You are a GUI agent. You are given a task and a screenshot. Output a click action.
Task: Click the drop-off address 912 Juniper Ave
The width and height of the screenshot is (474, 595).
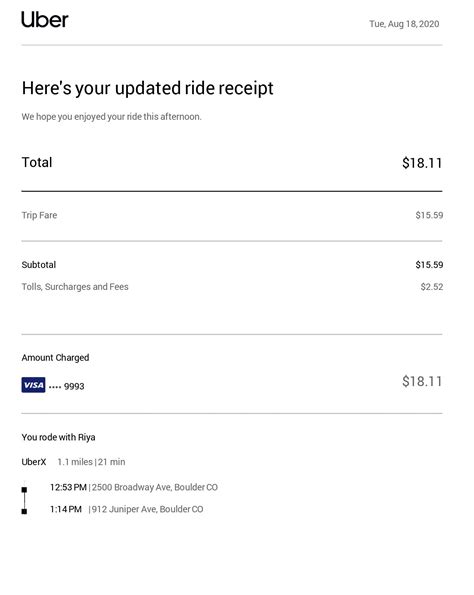point(148,509)
